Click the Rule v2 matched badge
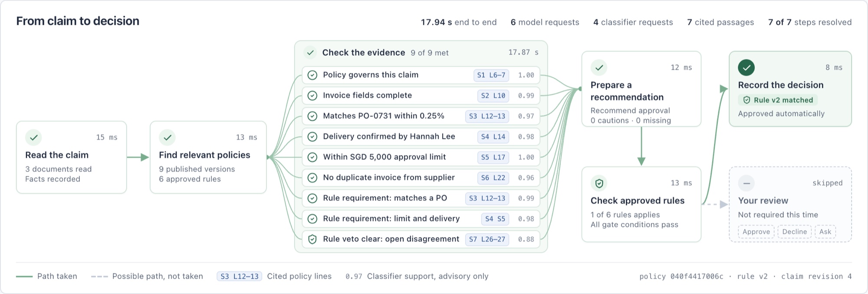Viewport: 868px width, 294px height. (x=778, y=100)
